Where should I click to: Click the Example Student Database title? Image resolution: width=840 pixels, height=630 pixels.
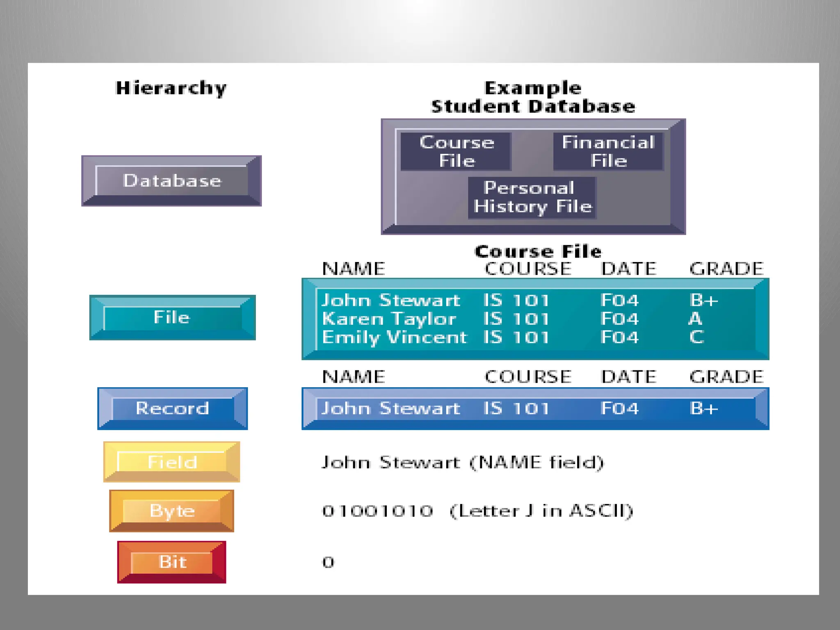coord(532,97)
